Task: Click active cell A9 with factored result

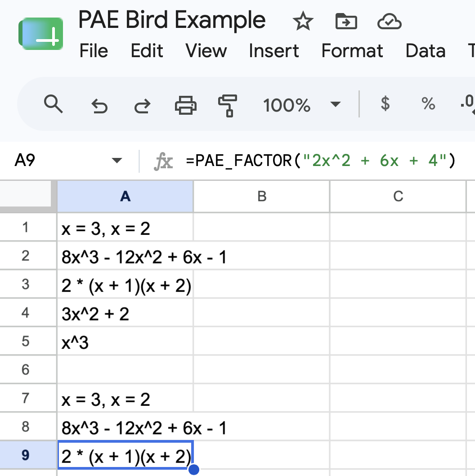Action: [x=125, y=455]
